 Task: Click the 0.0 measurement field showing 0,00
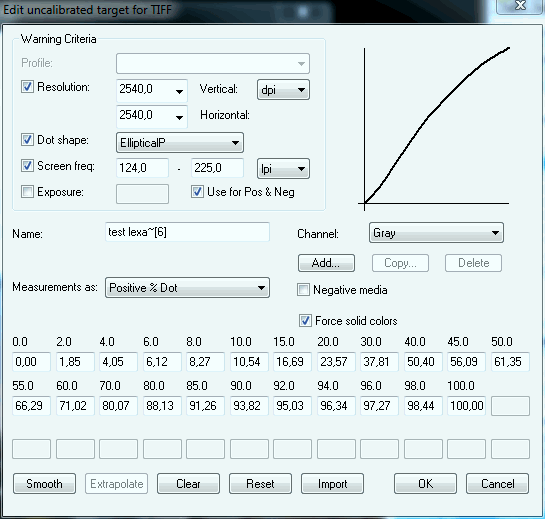click(32, 362)
